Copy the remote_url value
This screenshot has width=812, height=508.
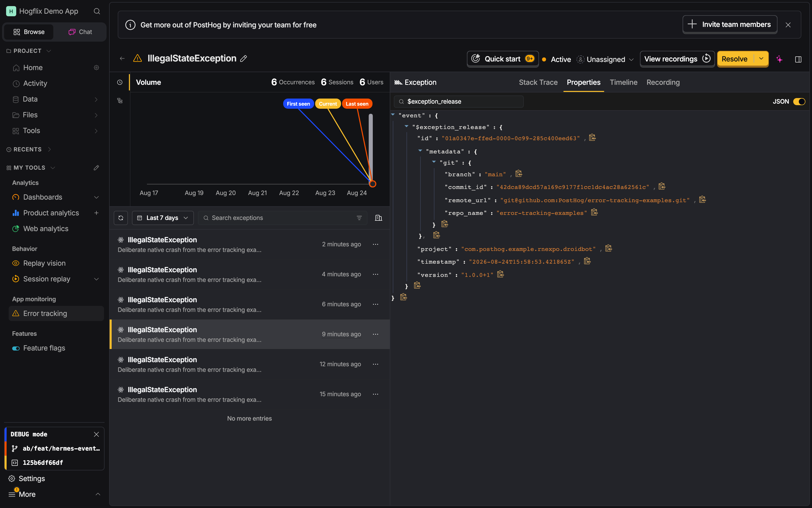702,200
